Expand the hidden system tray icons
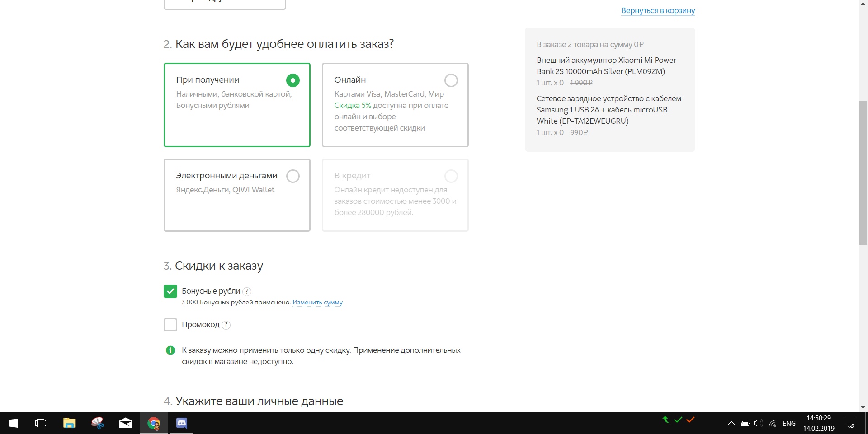The width and height of the screenshot is (868, 434). pos(731,423)
